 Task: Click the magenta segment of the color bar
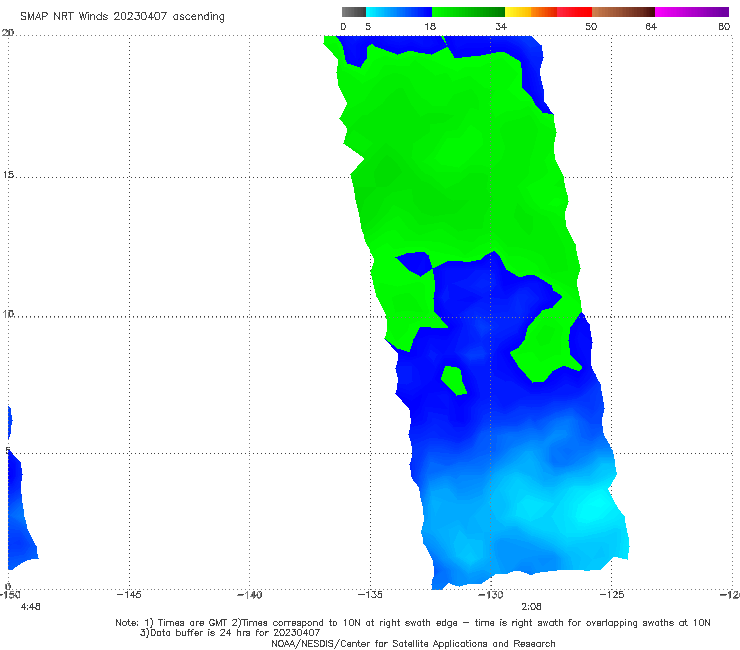pos(692,12)
